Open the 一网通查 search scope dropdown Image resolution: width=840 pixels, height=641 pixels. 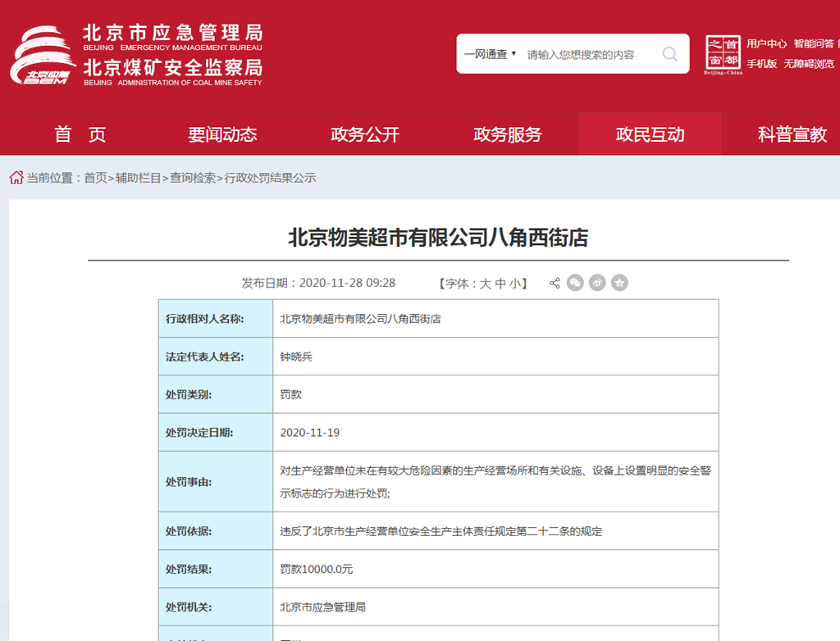pos(490,54)
